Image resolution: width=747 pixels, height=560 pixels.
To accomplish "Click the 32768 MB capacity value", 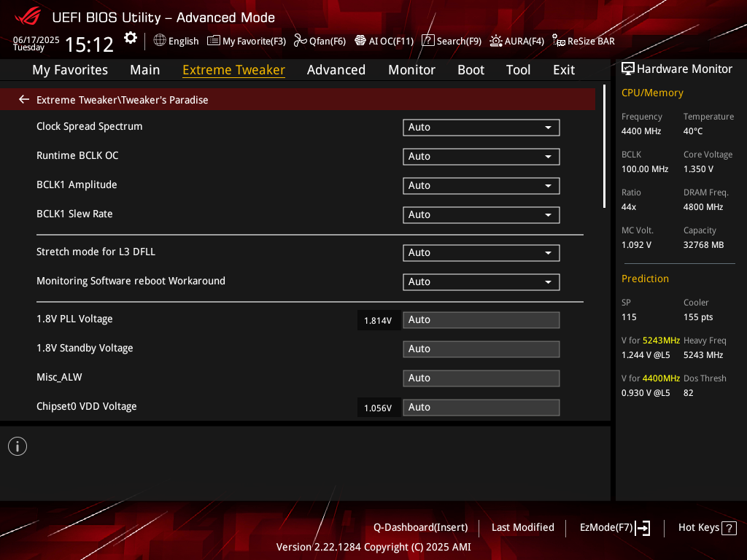I will (703, 245).
